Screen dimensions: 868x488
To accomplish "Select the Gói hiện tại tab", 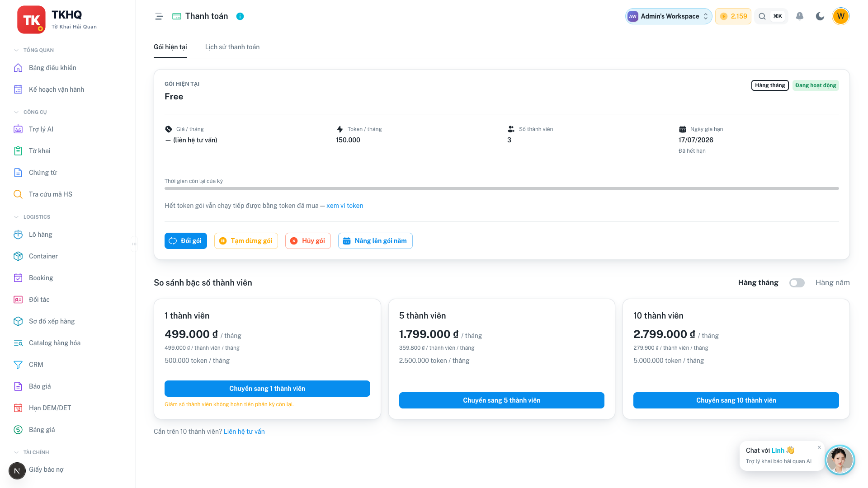I will tap(170, 47).
